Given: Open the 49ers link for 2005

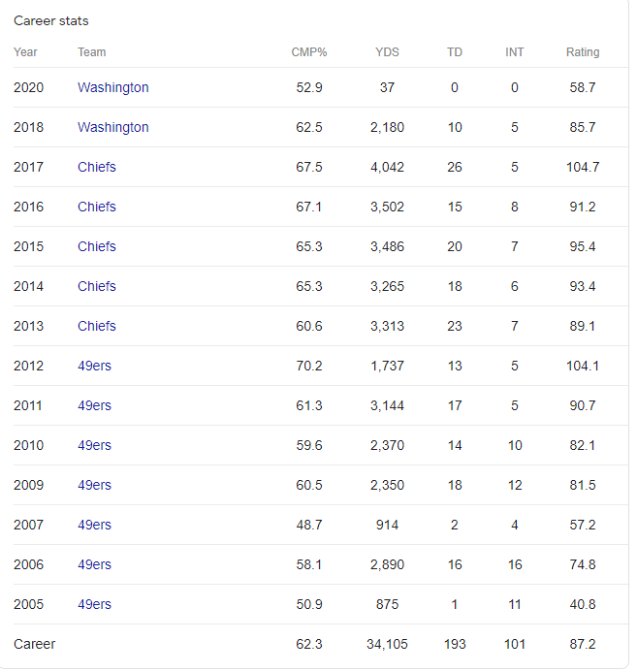Looking at the screenshot, I should pyautogui.click(x=94, y=604).
